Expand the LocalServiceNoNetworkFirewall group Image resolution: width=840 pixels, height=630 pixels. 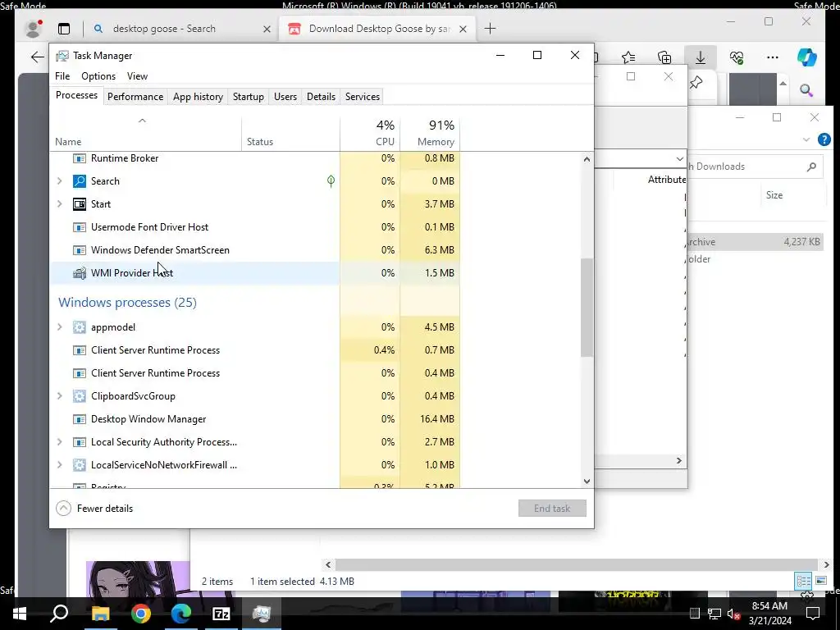point(59,465)
